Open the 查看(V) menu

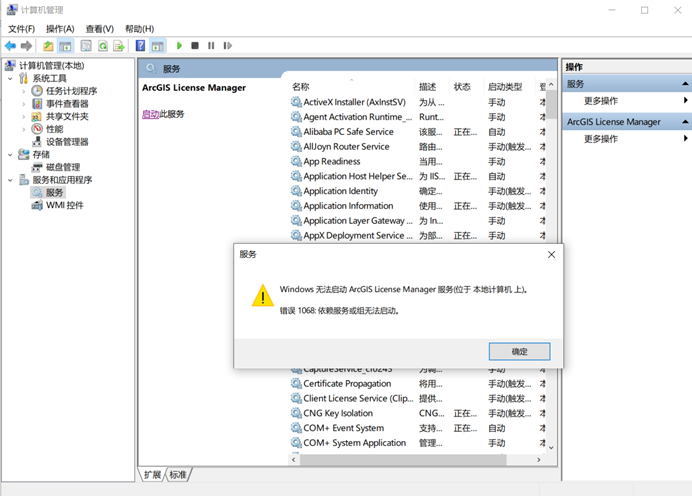[x=99, y=29]
